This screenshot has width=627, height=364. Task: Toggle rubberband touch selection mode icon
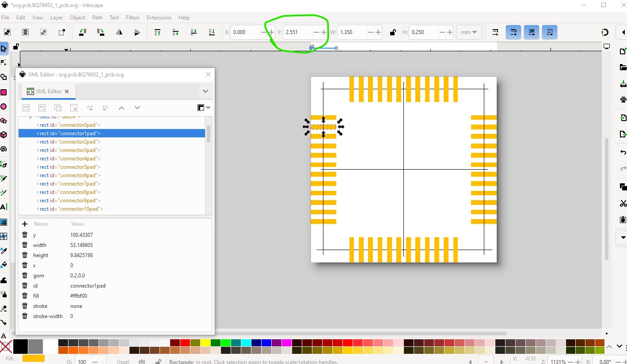pyautogui.click(x=61, y=32)
